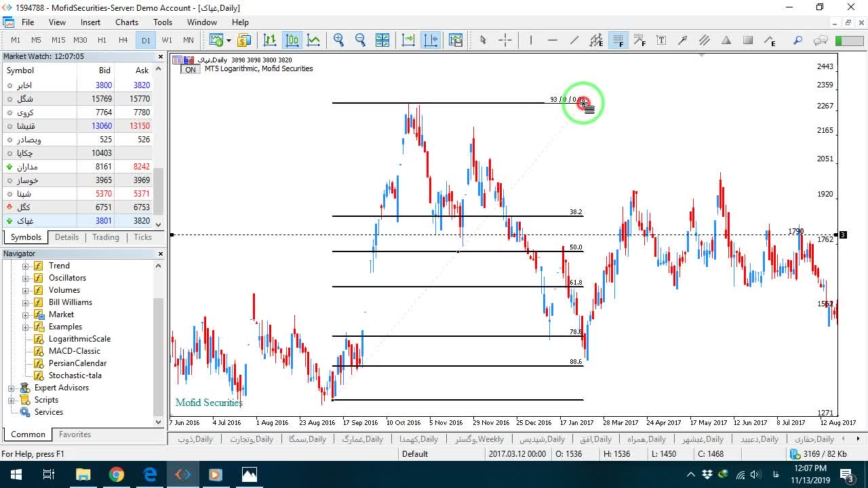Draw a horizontal line tool
Screen dimensions: 868x488
[553, 40]
